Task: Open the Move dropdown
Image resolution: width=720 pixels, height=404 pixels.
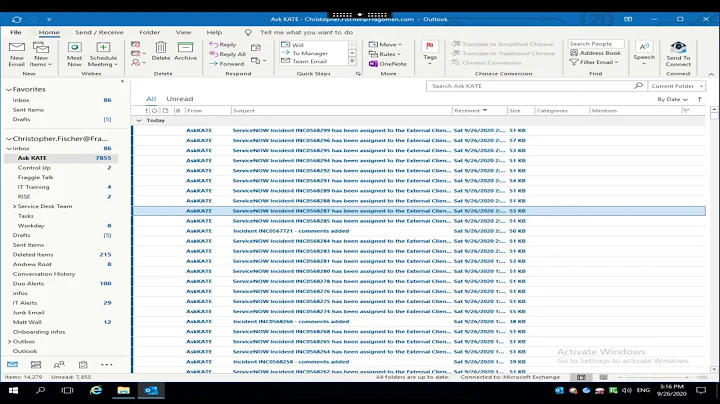Action: (386, 45)
